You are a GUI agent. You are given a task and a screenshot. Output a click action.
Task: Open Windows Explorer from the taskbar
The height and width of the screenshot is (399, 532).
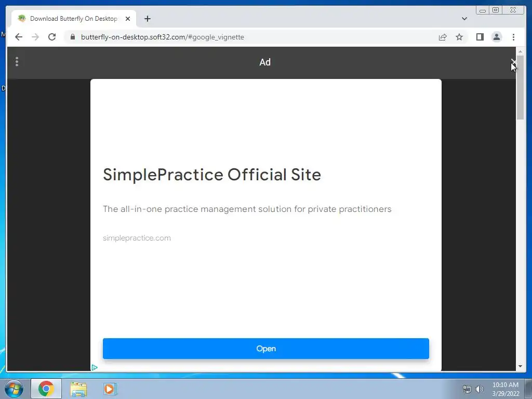pos(78,389)
